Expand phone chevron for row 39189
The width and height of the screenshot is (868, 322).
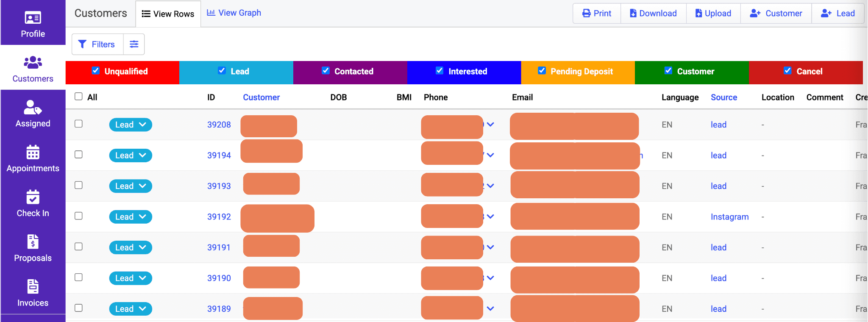coord(490,308)
